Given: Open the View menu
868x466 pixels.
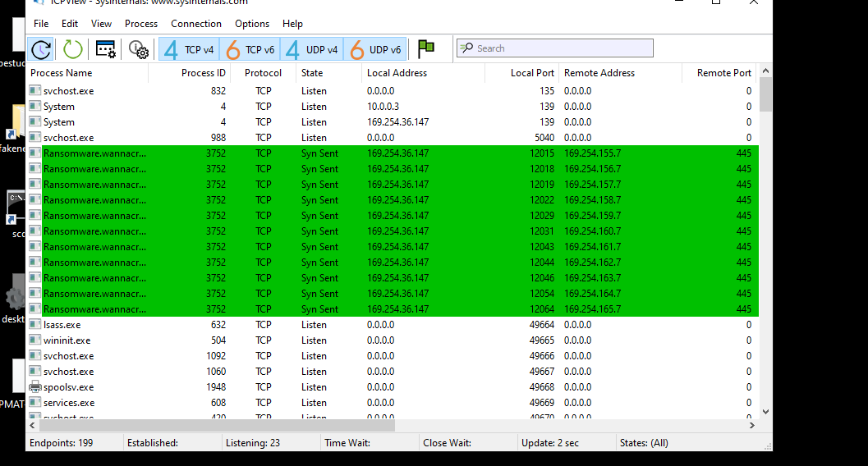Looking at the screenshot, I should 101,24.
